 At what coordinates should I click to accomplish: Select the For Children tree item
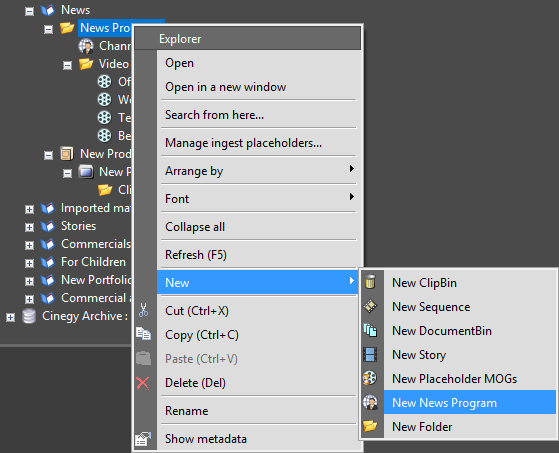93,262
